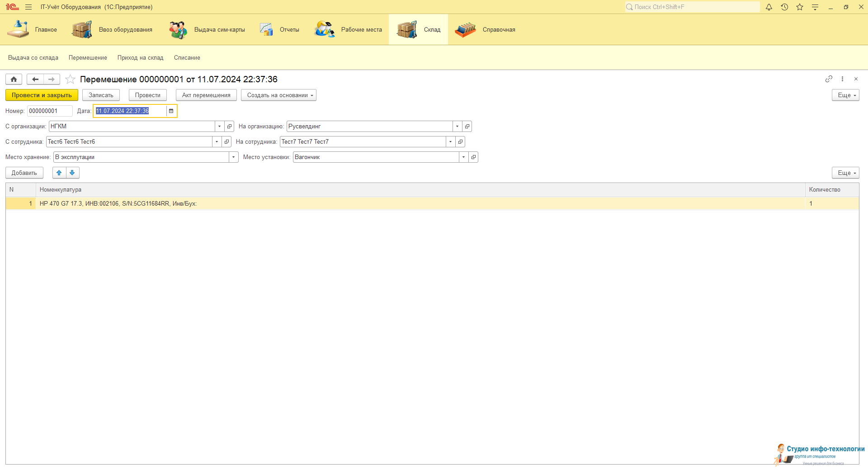868x470 pixels.
Task: Move row down with blue down arrow
Action: pos(72,173)
